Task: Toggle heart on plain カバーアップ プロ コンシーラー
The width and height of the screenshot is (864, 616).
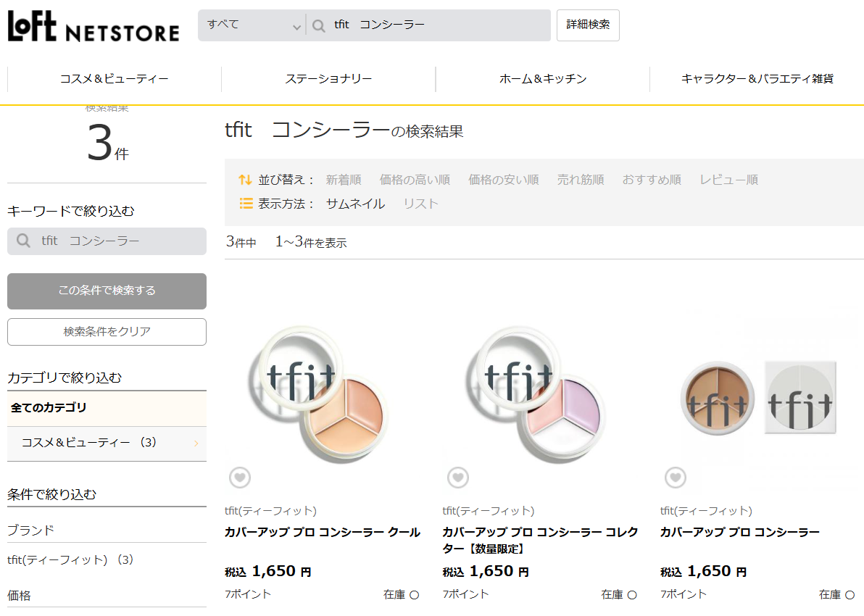Action: tap(676, 477)
